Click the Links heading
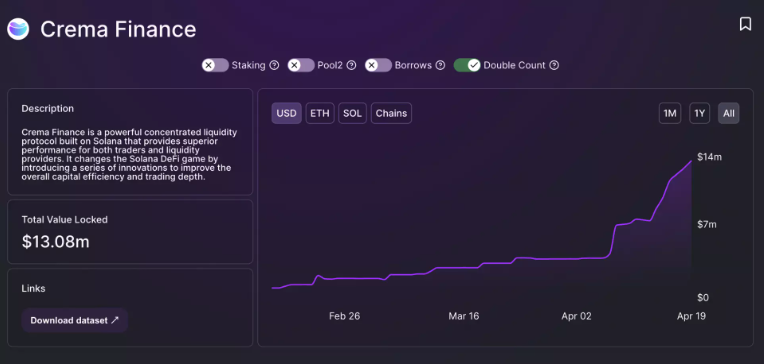 [x=33, y=288]
